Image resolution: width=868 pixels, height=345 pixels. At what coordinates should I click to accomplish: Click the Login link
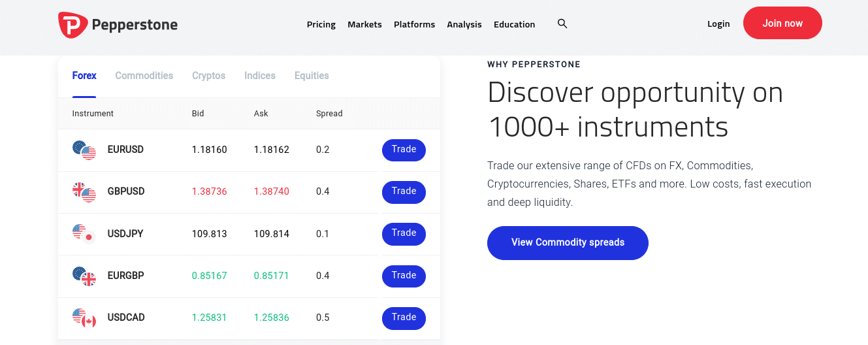(718, 24)
